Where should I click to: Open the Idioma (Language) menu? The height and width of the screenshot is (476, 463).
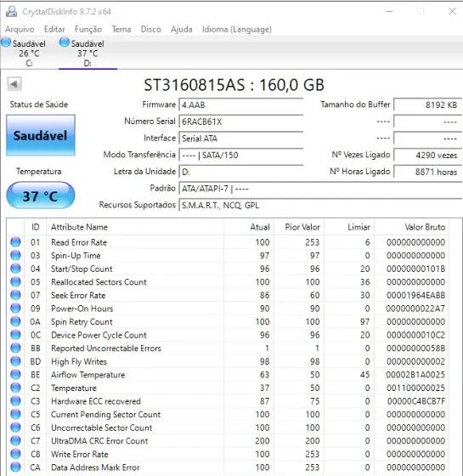(x=237, y=30)
